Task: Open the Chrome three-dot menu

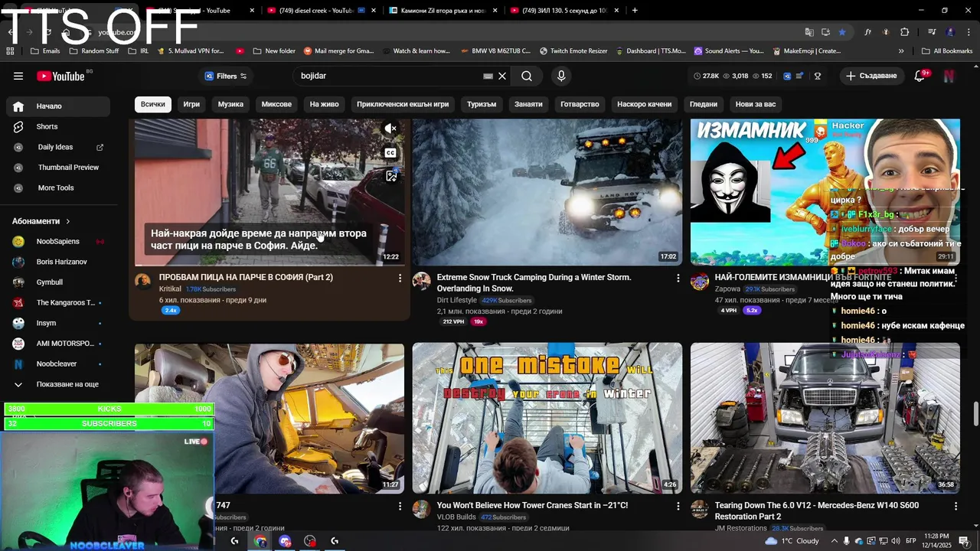Action: coord(967,32)
